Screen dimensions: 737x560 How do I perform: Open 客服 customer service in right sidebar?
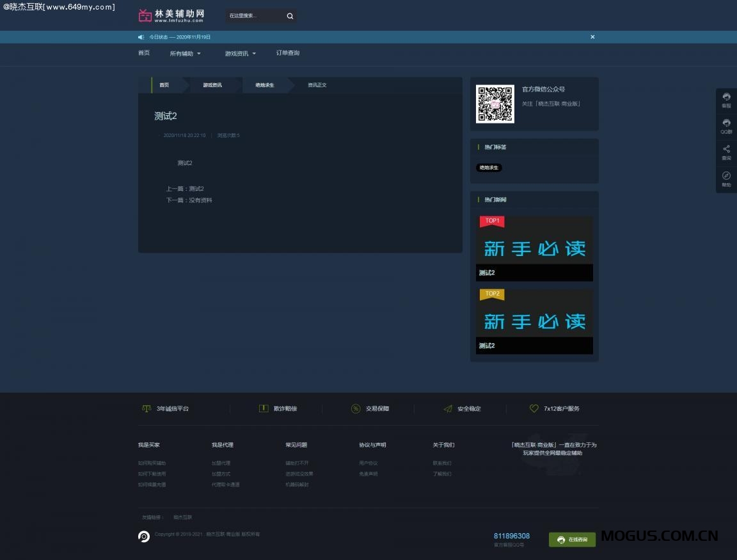point(726,99)
